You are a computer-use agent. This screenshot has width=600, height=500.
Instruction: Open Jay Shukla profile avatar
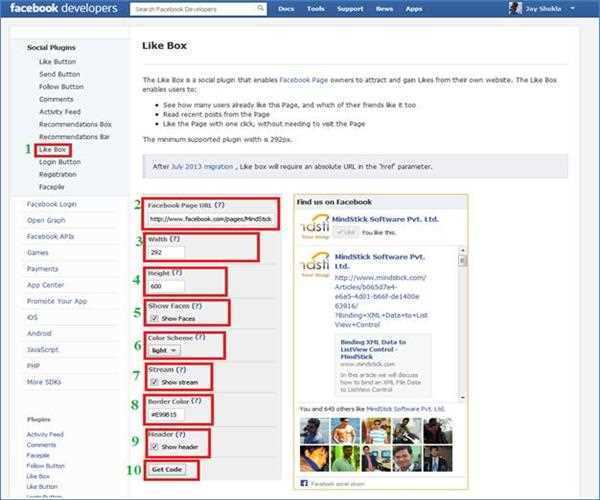pyautogui.click(x=513, y=9)
